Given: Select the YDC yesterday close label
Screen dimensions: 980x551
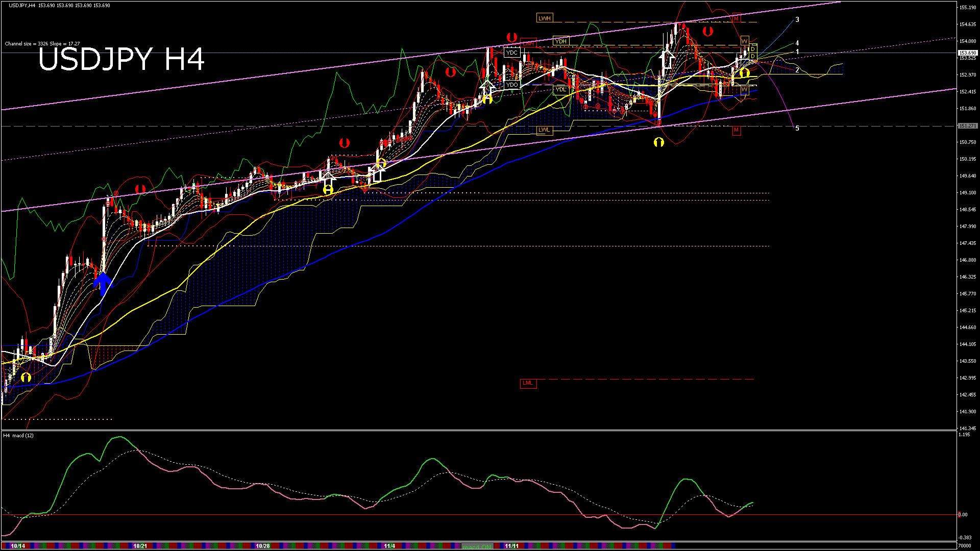Looking at the screenshot, I should [x=512, y=53].
